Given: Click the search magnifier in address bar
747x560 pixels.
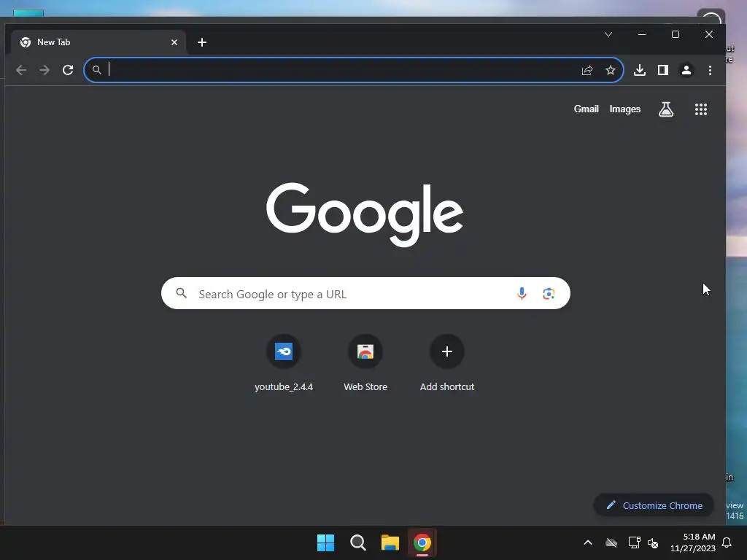Looking at the screenshot, I should tap(97, 70).
